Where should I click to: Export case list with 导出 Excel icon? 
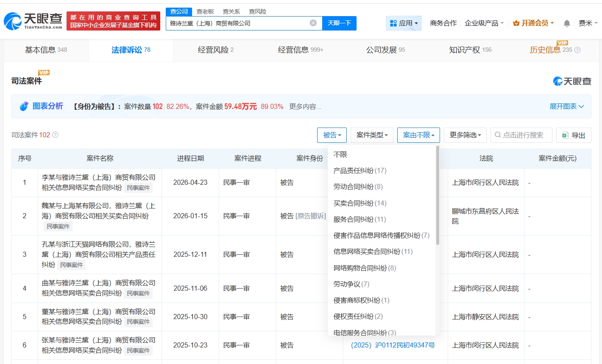click(573, 135)
